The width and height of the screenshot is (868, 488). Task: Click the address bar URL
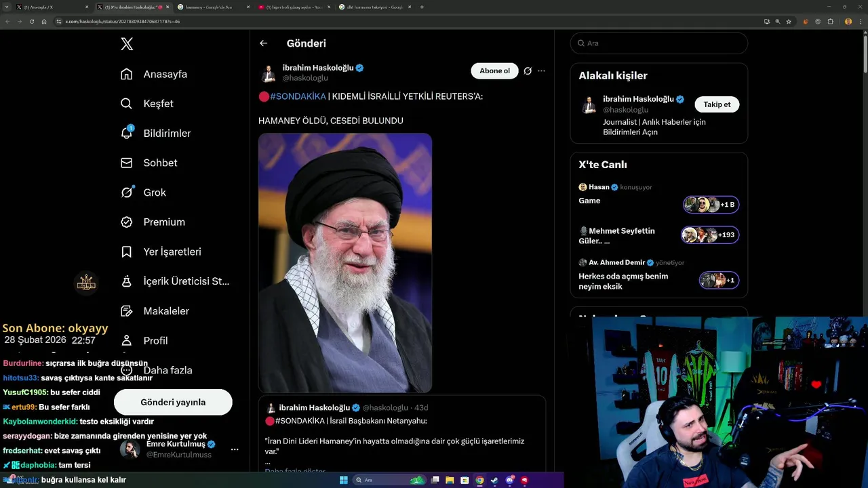[x=123, y=21]
